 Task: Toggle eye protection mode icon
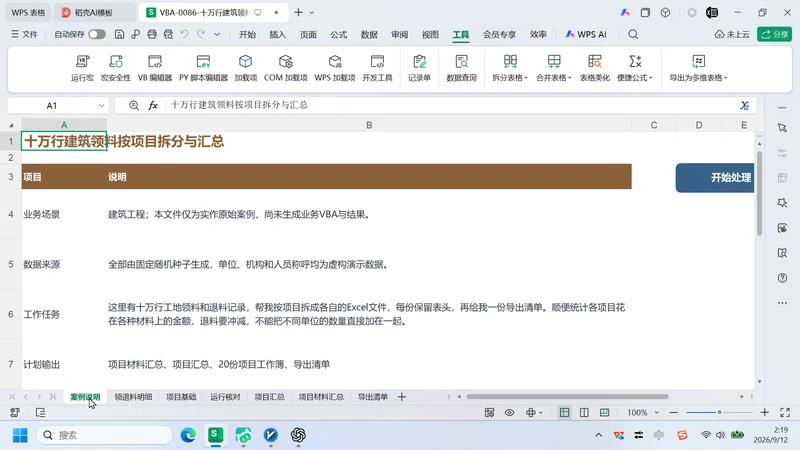tap(509, 412)
